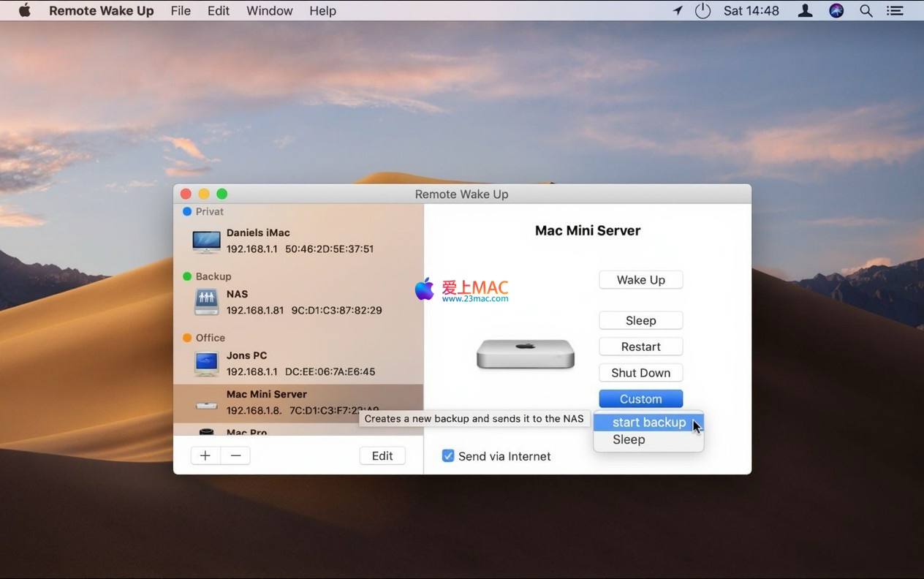Open Siri from the menu bar
924x579 pixels.
[x=836, y=11]
